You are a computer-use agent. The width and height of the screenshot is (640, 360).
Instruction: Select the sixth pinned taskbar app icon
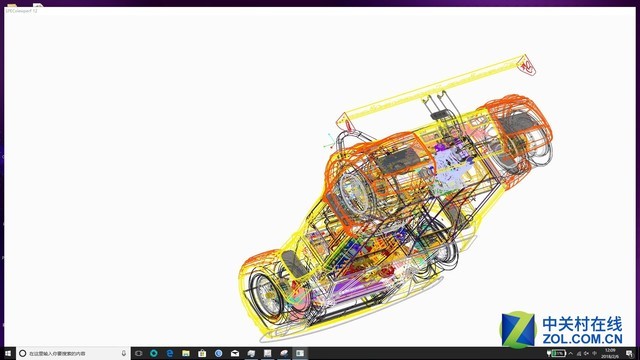251,353
